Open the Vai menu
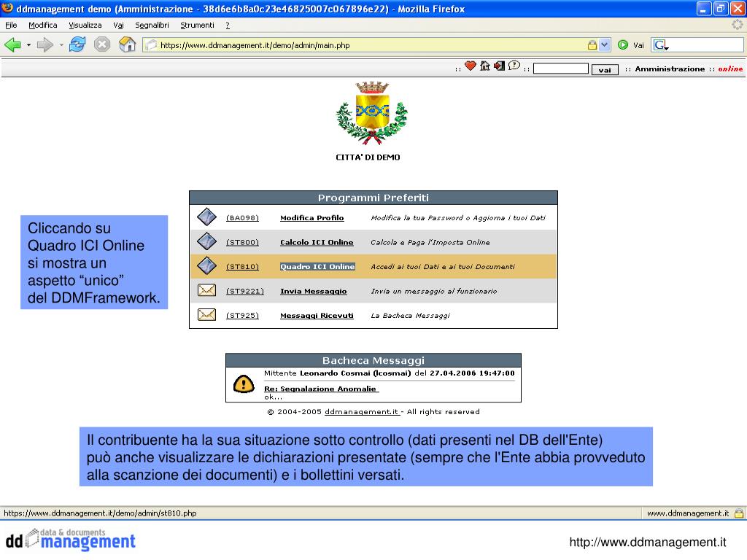The height and width of the screenshot is (560, 747). (118, 26)
